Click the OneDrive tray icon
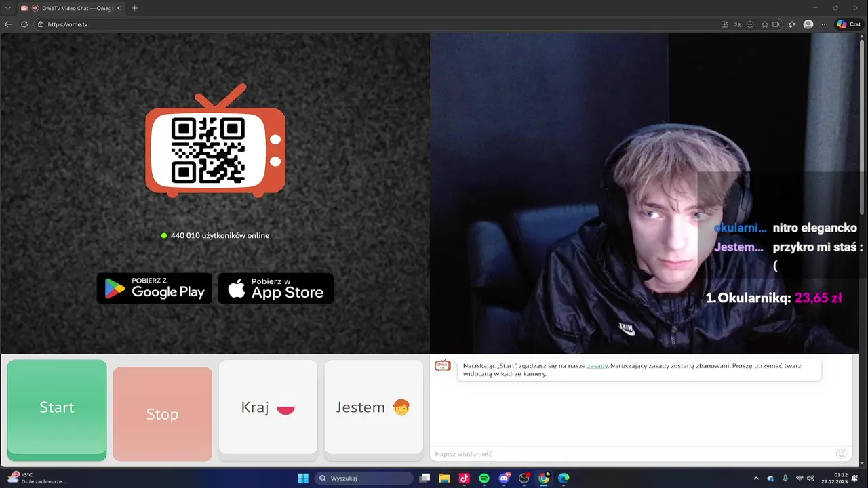The width and height of the screenshot is (868, 488). tap(771, 479)
